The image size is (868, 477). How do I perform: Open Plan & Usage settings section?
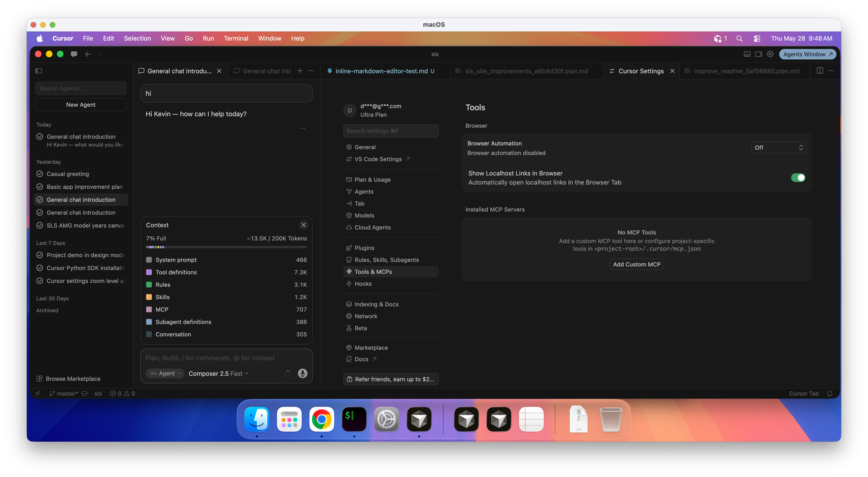pyautogui.click(x=391, y=180)
